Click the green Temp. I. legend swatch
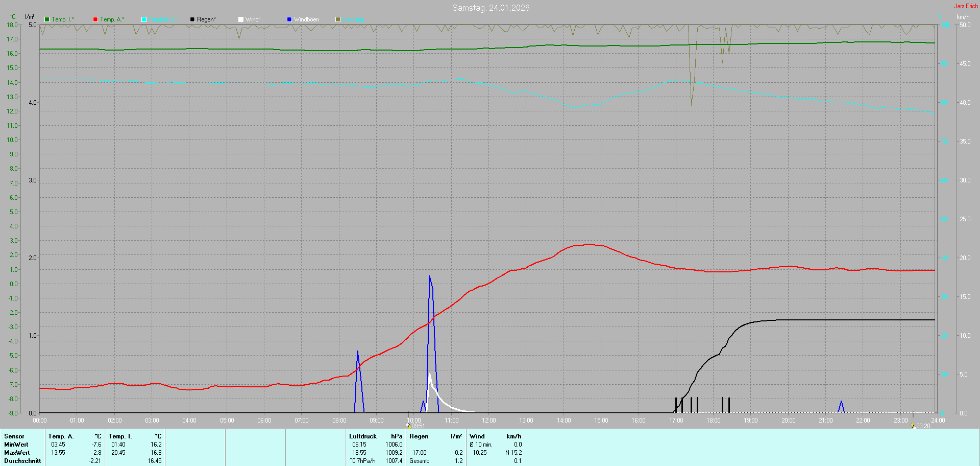Screen dimensions: 980x466 coord(47,19)
